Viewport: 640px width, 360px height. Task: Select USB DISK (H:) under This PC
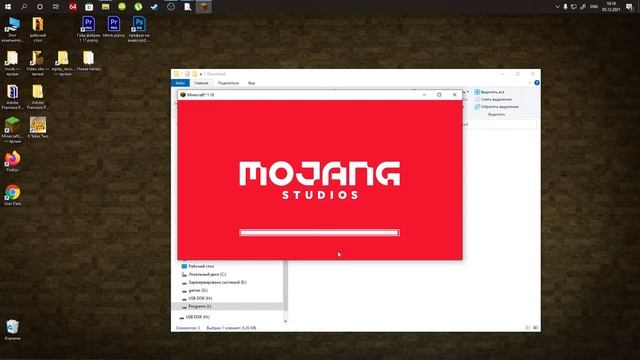point(196,298)
